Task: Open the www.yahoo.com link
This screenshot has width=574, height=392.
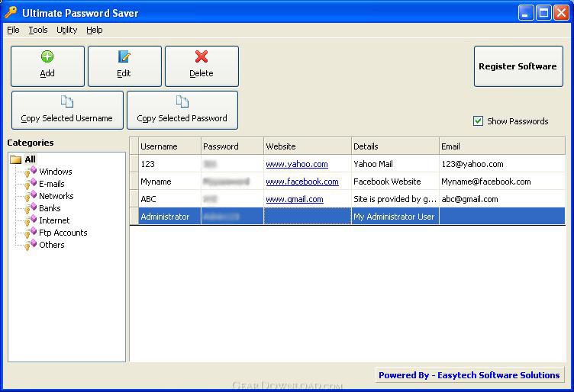Action: (x=297, y=164)
